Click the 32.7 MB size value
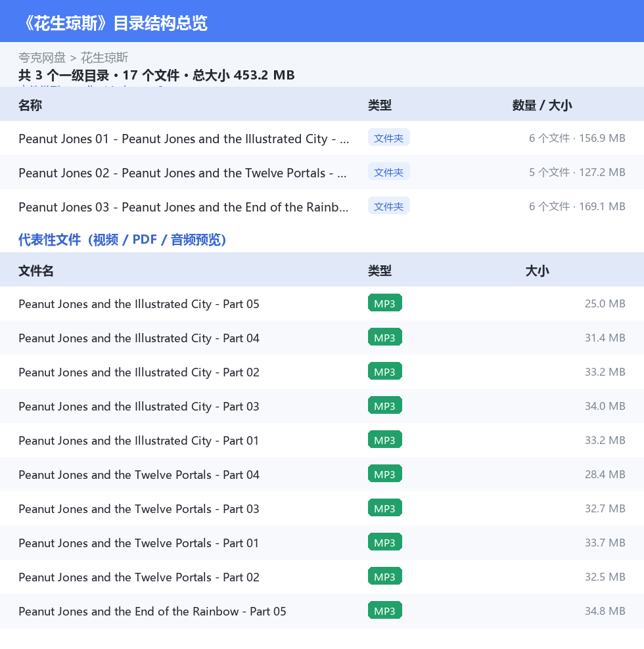 605,508
